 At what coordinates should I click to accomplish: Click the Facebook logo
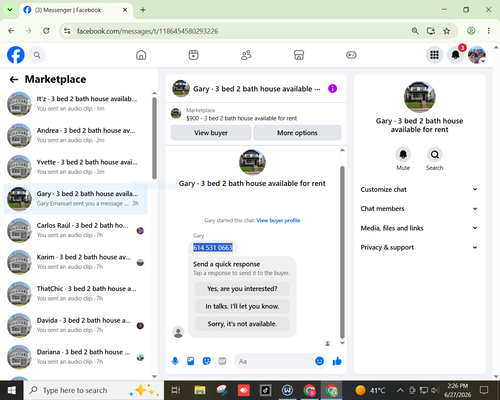click(x=16, y=55)
